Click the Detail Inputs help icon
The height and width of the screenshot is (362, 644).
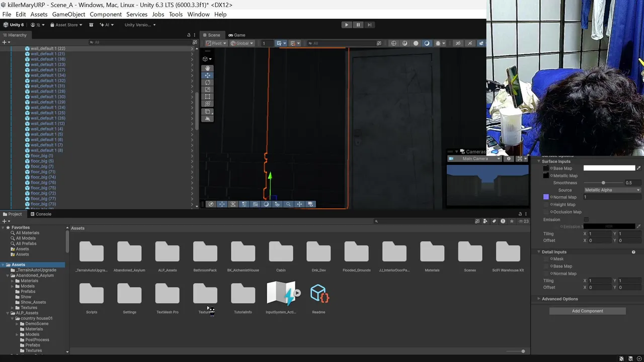[x=633, y=252]
